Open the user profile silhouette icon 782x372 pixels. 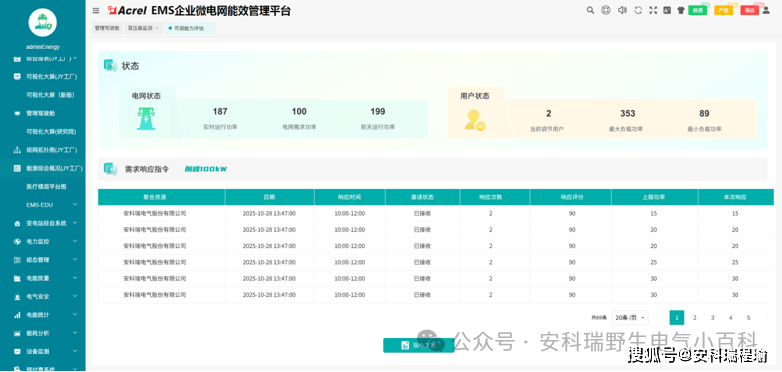tap(766, 10)
